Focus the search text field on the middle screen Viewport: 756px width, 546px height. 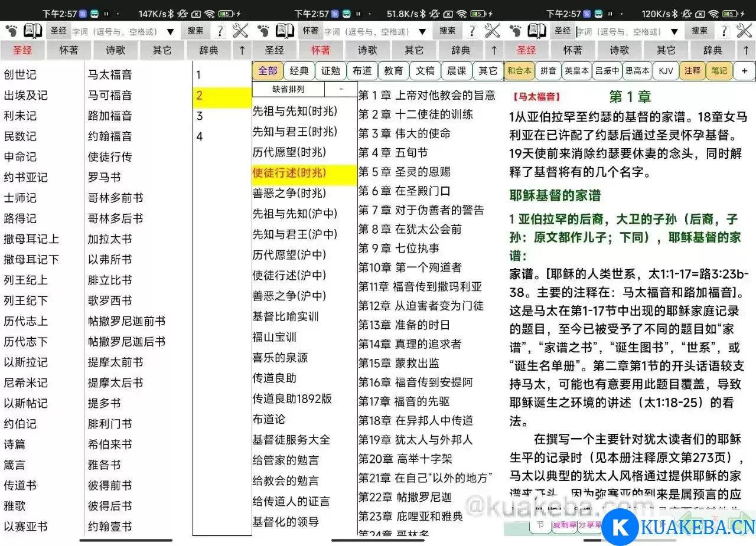click(x=369, y=32)
